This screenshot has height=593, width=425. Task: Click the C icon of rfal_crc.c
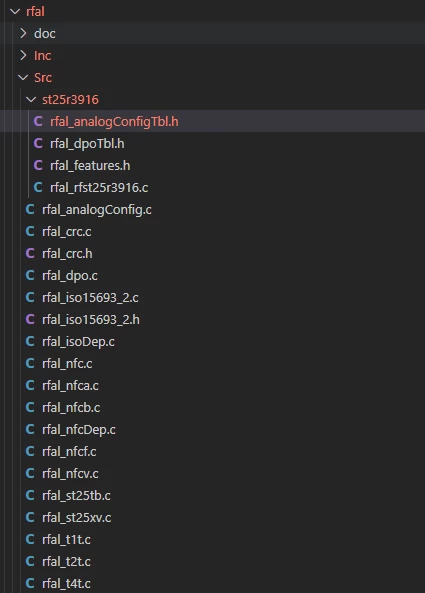(30, 231)
